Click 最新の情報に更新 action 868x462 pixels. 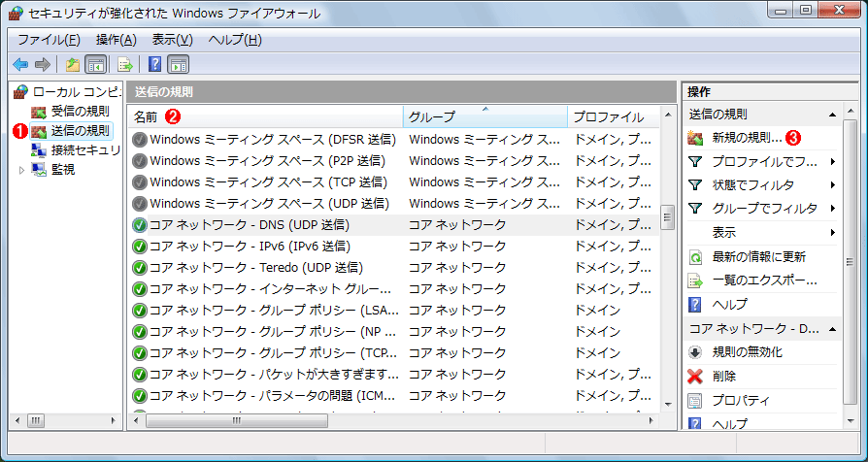coord(758,257)
